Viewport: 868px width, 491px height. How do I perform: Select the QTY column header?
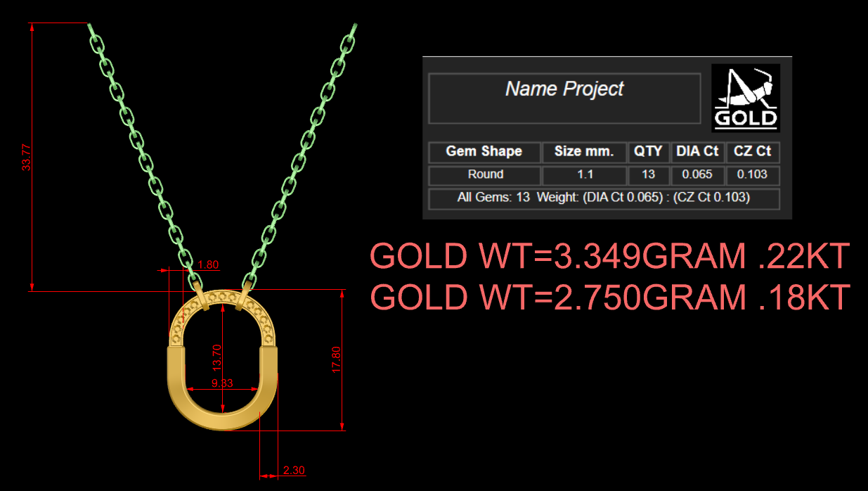tap(648, 152)
